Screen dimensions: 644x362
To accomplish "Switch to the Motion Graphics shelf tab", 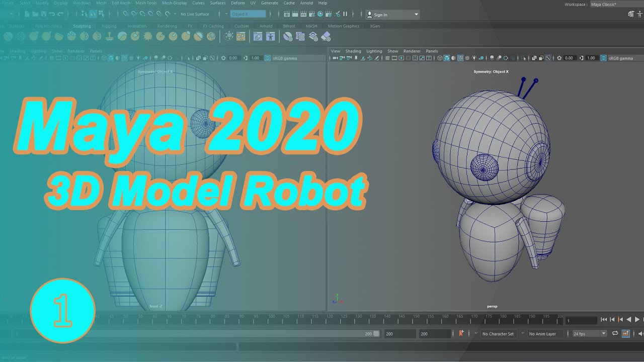I will [344, 26].
